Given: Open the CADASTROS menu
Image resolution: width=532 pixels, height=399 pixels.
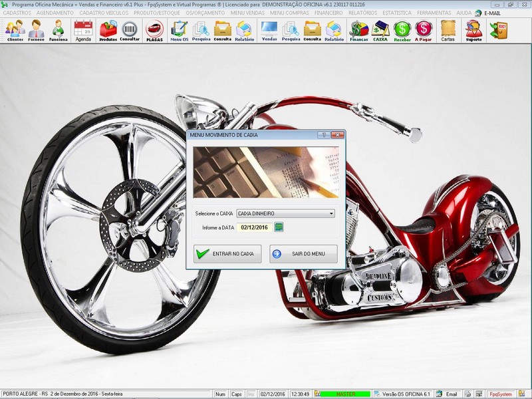Looking at the screenshot, I should click(17, 13).
